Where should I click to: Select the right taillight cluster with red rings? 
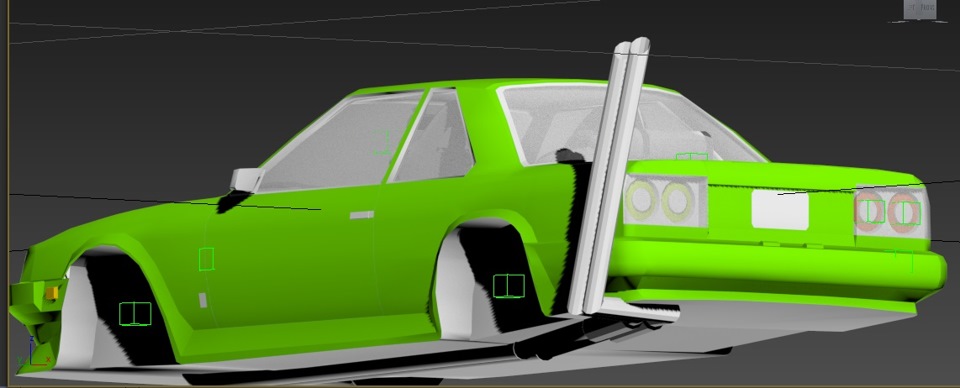pyautogui.click(x=891, y=212)
